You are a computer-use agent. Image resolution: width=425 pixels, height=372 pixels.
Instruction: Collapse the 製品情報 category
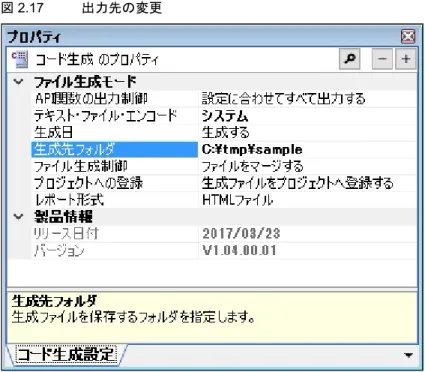[19, 217]
